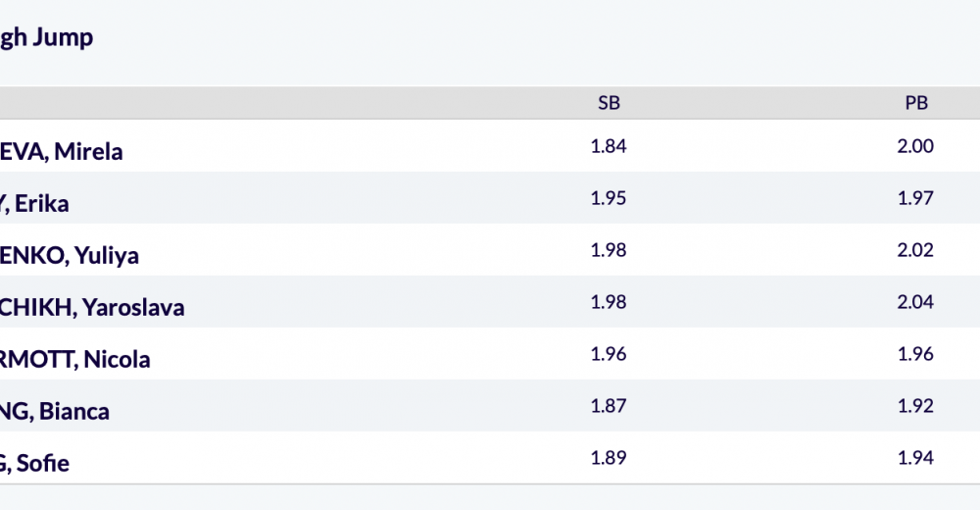Click the PB column header
Viewport: 980px width, 510px height.
916,103
